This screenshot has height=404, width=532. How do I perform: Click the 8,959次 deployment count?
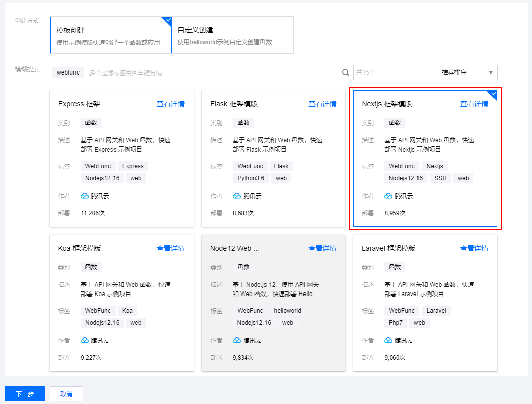click(395, 213)
